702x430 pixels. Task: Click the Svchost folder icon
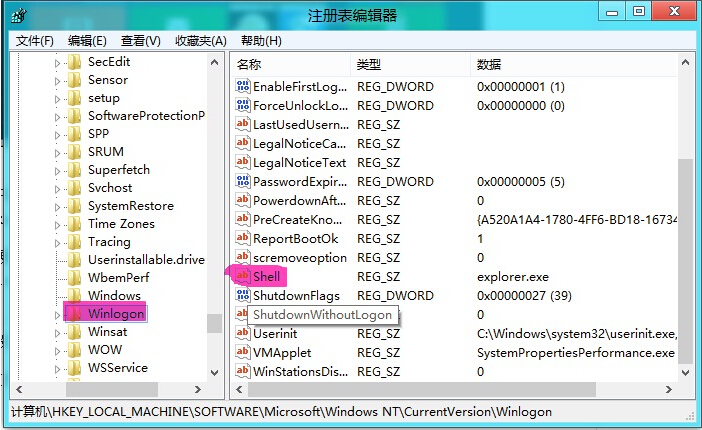click(x=74, y=188)
